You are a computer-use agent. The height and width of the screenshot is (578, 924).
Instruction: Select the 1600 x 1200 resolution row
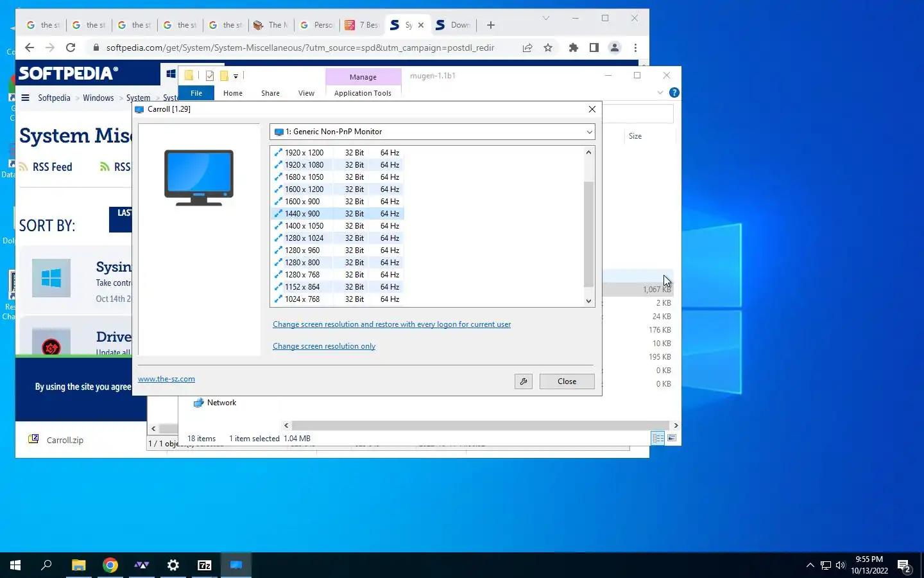tap(337, 189)
